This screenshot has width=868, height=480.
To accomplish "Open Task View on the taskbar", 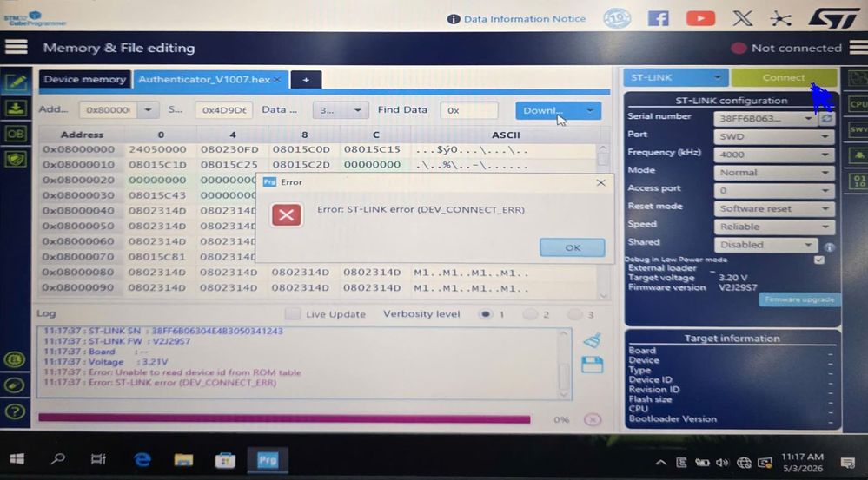I will tap(98, 459).
